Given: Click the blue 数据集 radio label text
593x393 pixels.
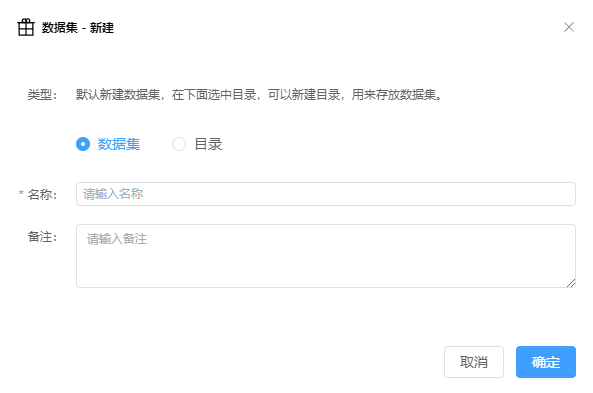Looking at the screenshot, I should [x=119, y=144].
